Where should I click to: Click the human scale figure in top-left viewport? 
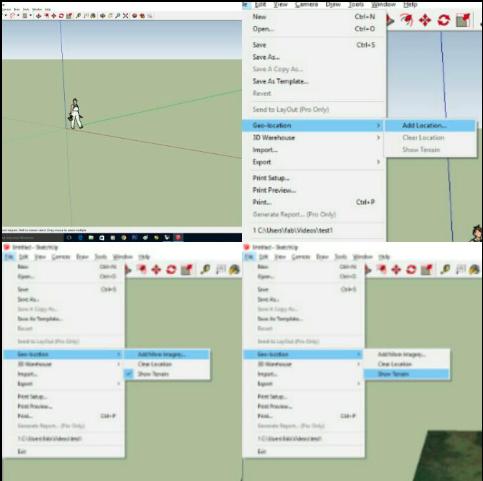[76, 113]
